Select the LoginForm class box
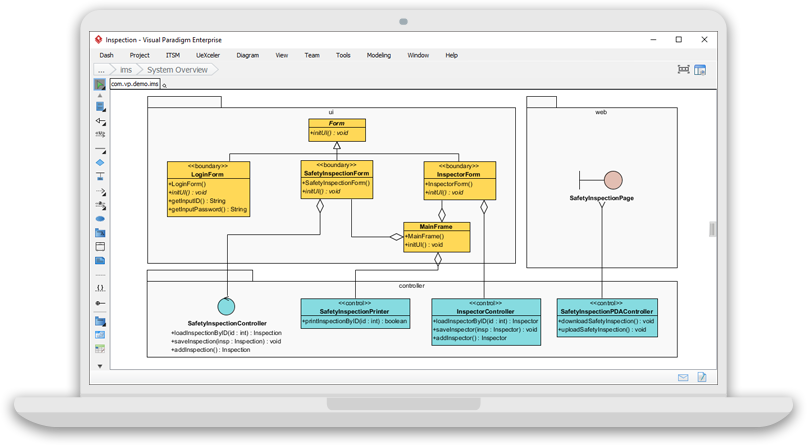Viewport: 807px width, 445px height. click(x=209, y=188)
